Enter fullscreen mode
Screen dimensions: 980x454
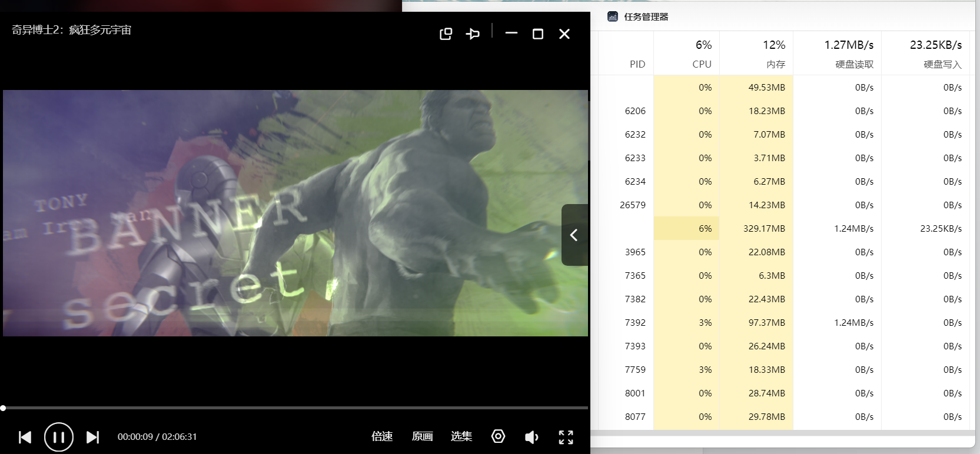coord(566,437)
